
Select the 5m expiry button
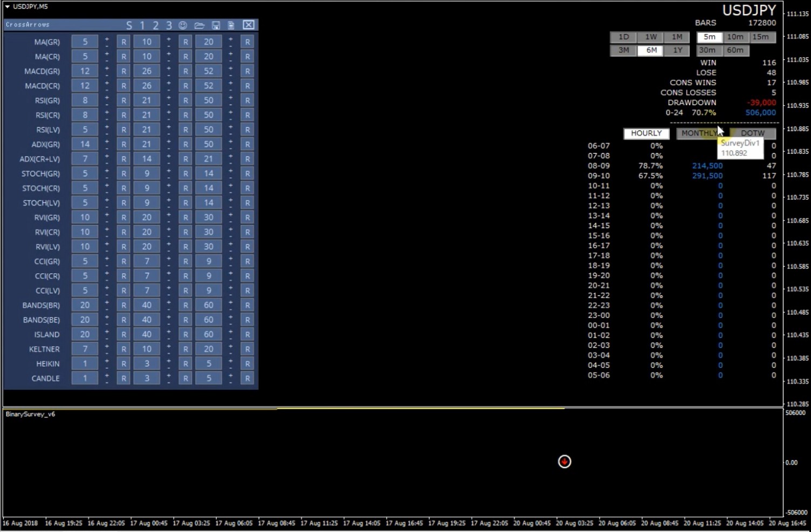[x=710, y=37]
